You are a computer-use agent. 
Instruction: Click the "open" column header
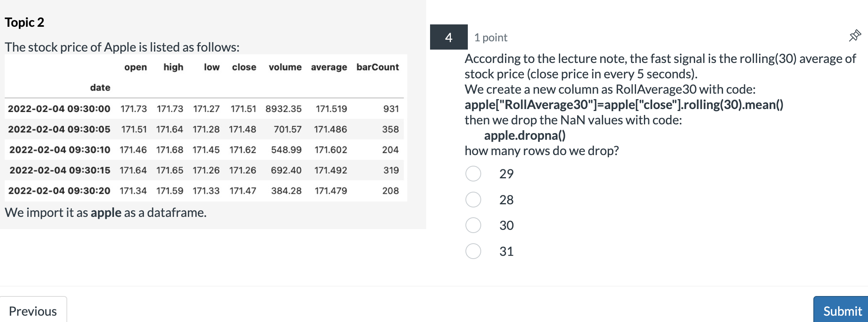136,67
